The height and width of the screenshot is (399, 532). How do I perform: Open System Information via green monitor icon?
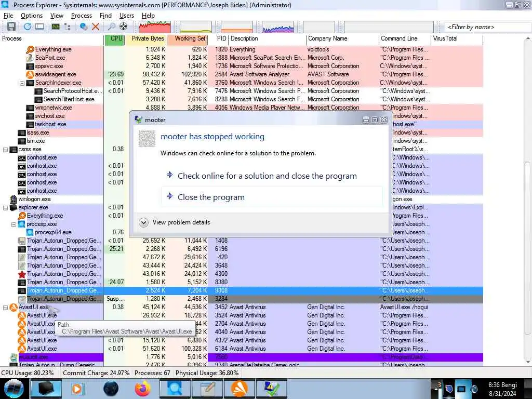(x=56, y=26)
